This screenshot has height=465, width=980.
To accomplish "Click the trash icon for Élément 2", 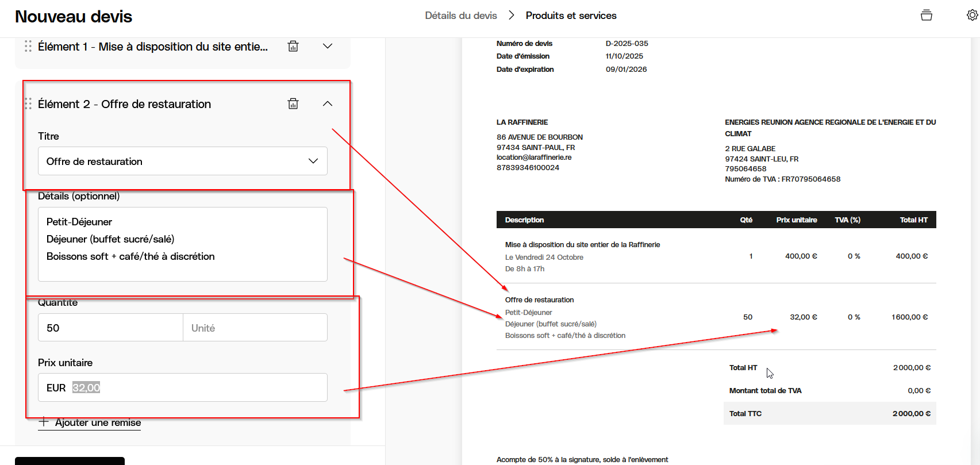I will 293,104.
